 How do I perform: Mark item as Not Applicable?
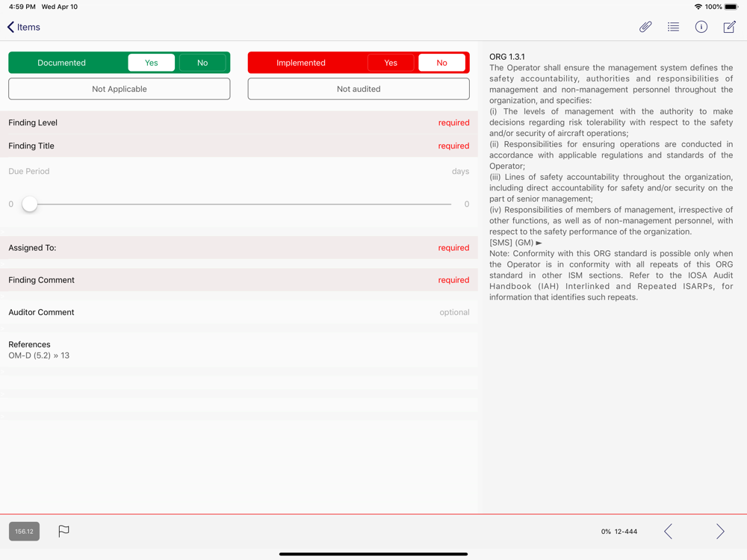pos(119,89)
